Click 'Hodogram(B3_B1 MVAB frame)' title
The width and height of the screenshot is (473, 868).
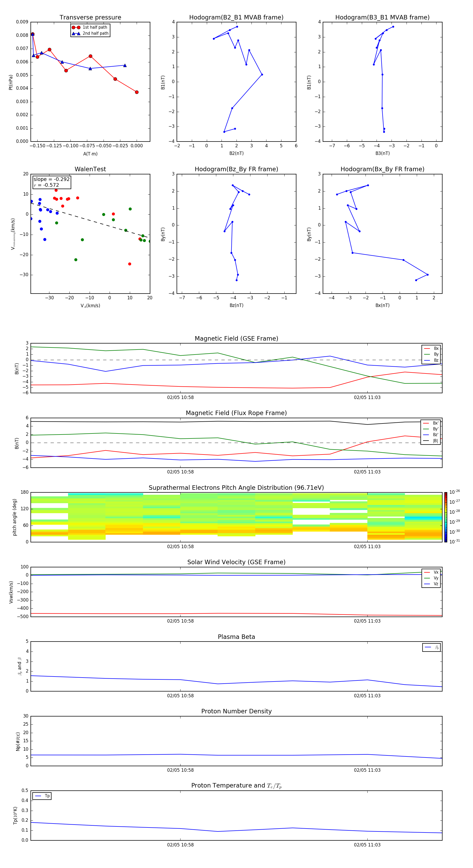click(382, 18)
